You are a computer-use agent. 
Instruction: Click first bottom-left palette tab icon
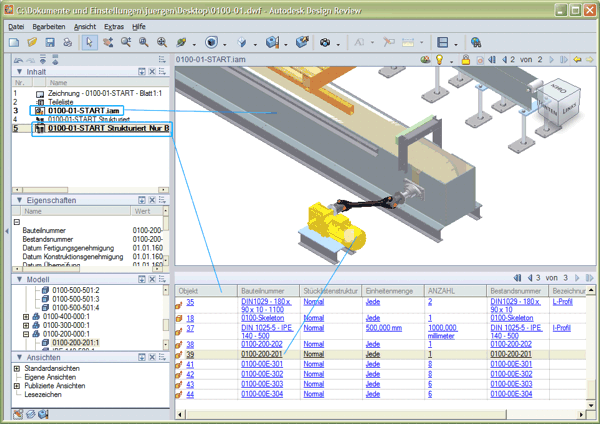(18, 414)
